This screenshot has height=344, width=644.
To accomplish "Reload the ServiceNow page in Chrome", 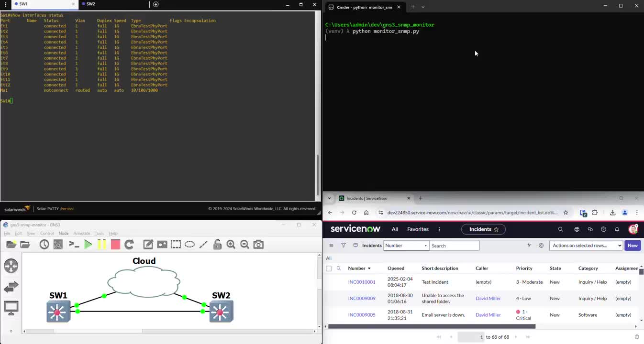I will coord(354,213).
